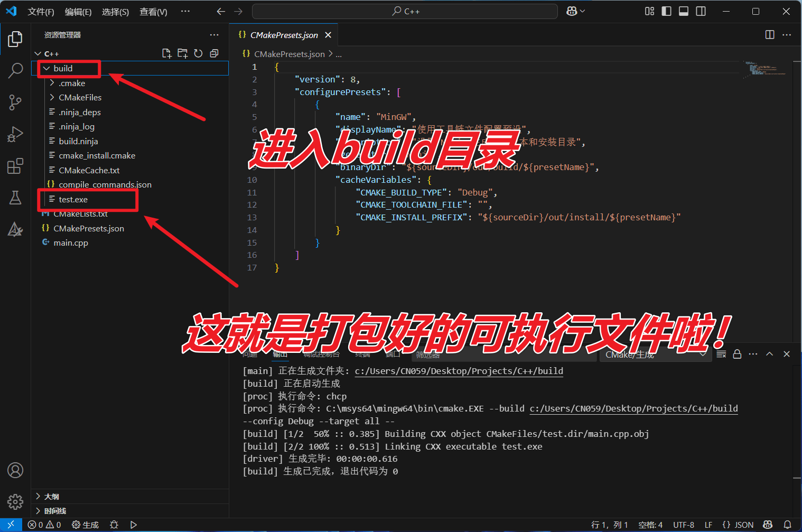The height and width of the screenshot is (532, 802).
Task: Toggle secondary side bar visibility
Action: [701, 11]
